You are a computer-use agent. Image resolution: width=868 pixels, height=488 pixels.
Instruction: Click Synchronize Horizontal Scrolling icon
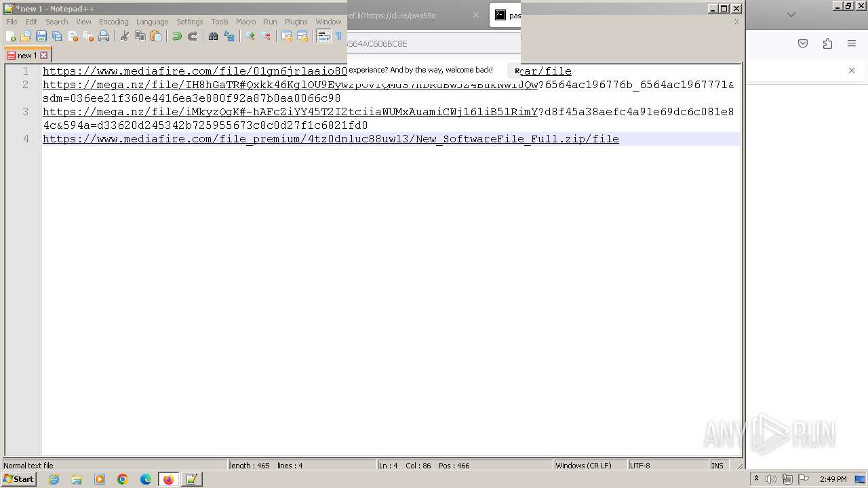point(302,37)
